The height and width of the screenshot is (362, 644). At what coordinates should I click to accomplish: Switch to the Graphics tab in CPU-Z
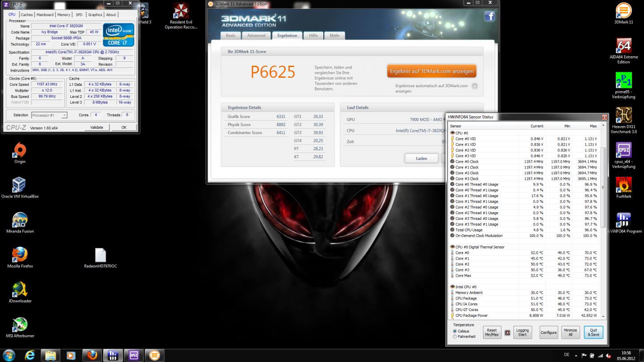pos(95,15)
